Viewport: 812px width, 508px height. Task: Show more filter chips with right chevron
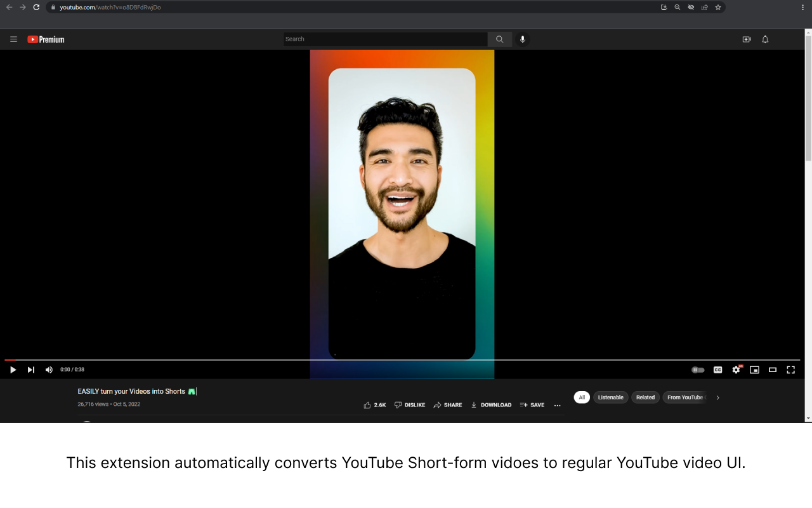pyautogui.click(x=718, y=398)
